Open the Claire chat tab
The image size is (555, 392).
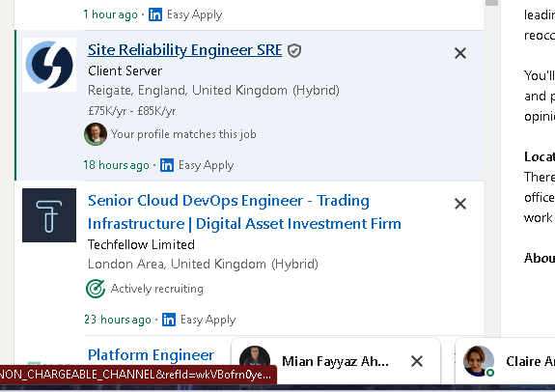pos(505,361)
